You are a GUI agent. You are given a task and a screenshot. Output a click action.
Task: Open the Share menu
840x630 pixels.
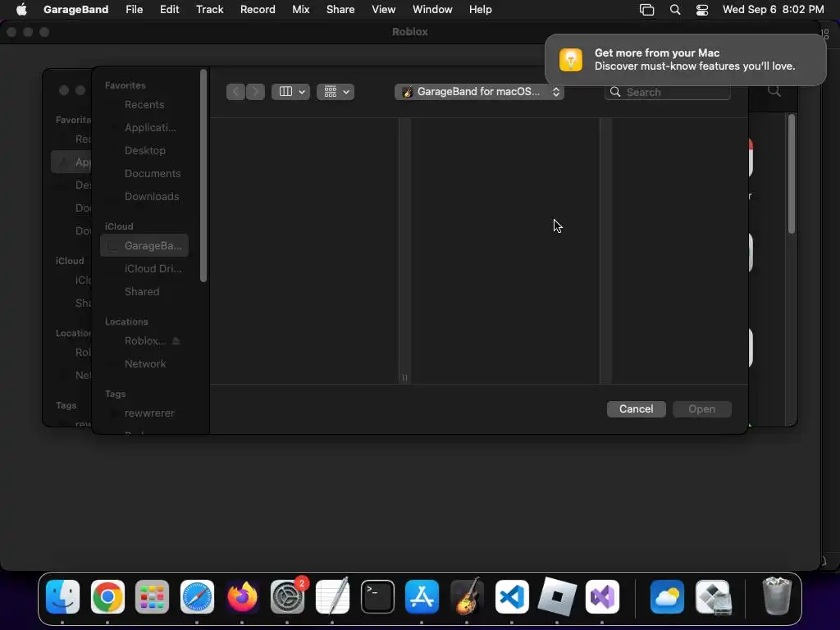click(x=340, y=9)
